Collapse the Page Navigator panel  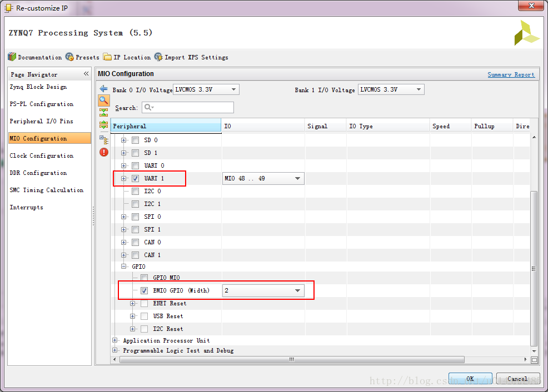pyautogui.click(x=86, y=74)
